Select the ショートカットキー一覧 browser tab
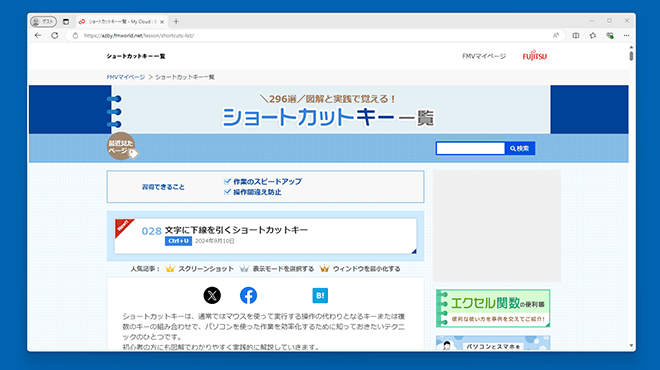660x370 pixels. [x=122, y=21]
